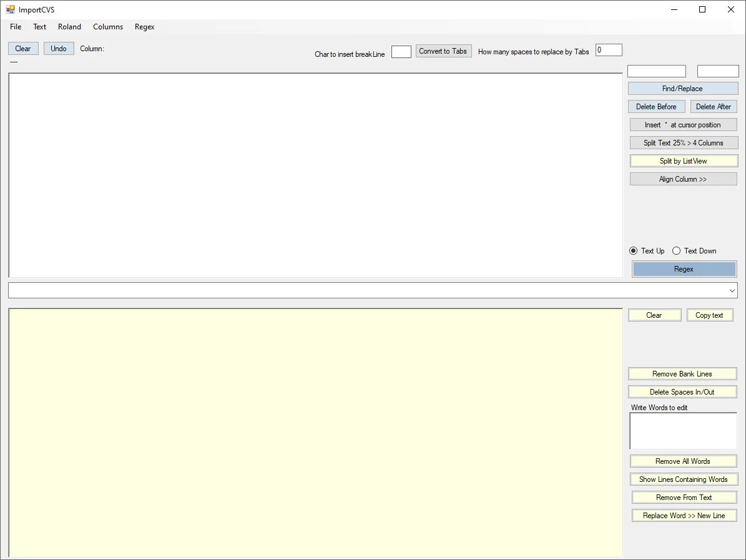Click inside the upper white text area
The width and height of the screenshot is (746, 560).
[315, 175]
